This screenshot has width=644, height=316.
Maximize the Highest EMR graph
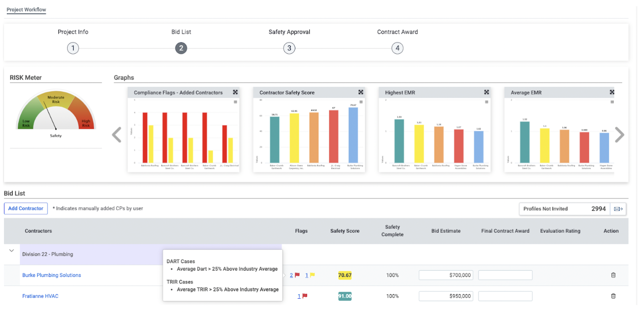pos(486,92)
